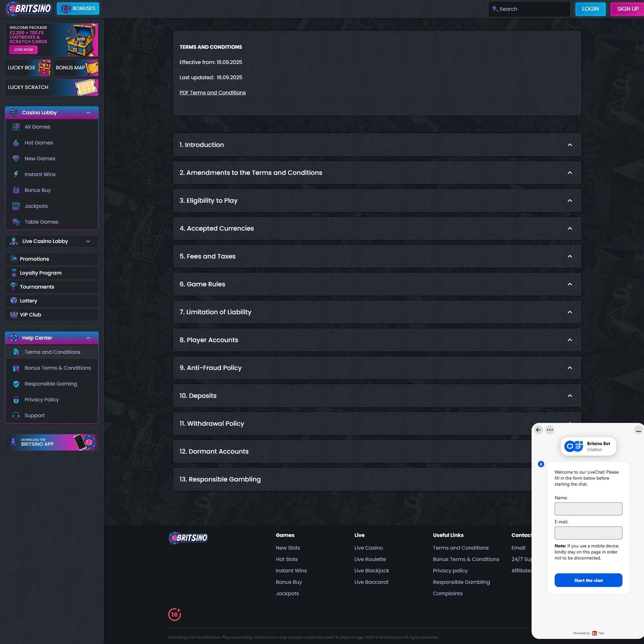Image resolution: width=644 pixels, height=644 pixels.
Task: Click the Privacy Policy lock icon
Action: 16,400
